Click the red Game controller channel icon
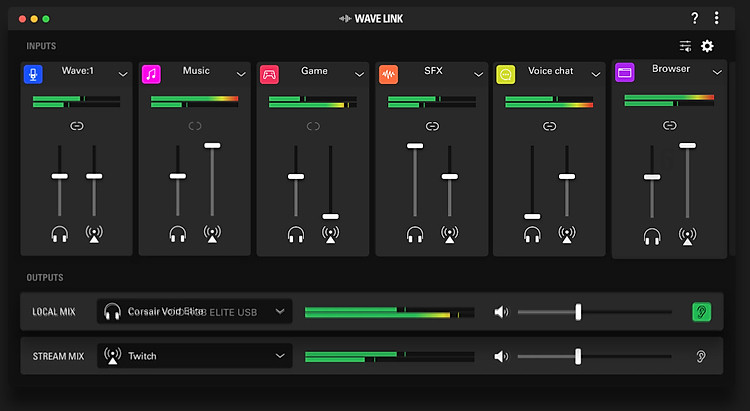The image size is (750, 411). (269, 74)
